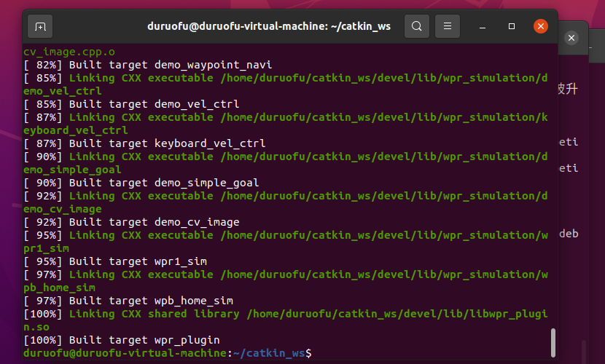
Task: Click the 'Built target demo_simple_goal' line
Action: click(x=141, y=183)
